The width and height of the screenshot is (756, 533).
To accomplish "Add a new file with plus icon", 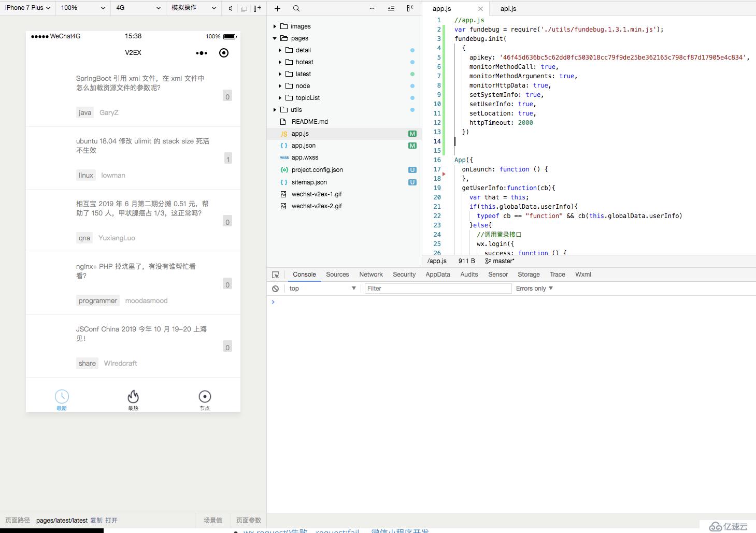I will tap(278, 8).
